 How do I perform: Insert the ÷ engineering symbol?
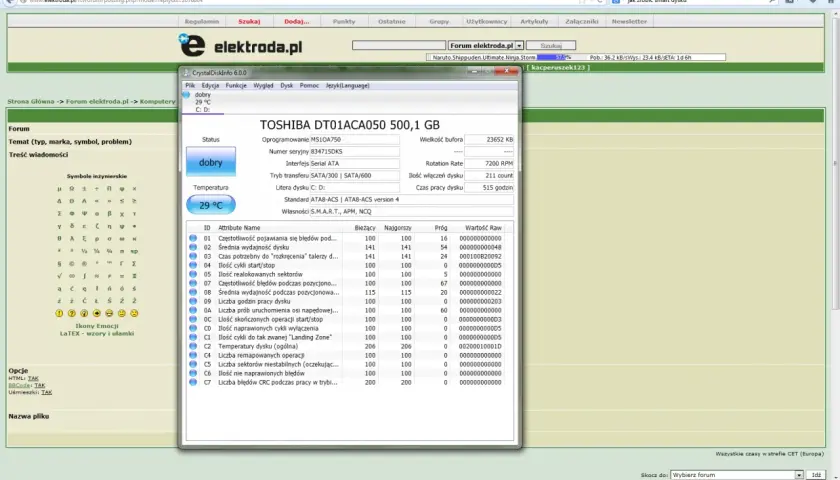coord(96,189)
